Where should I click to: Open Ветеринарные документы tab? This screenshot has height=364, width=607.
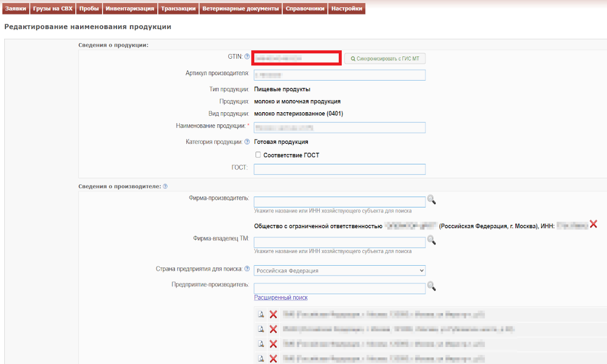[240, 8]
